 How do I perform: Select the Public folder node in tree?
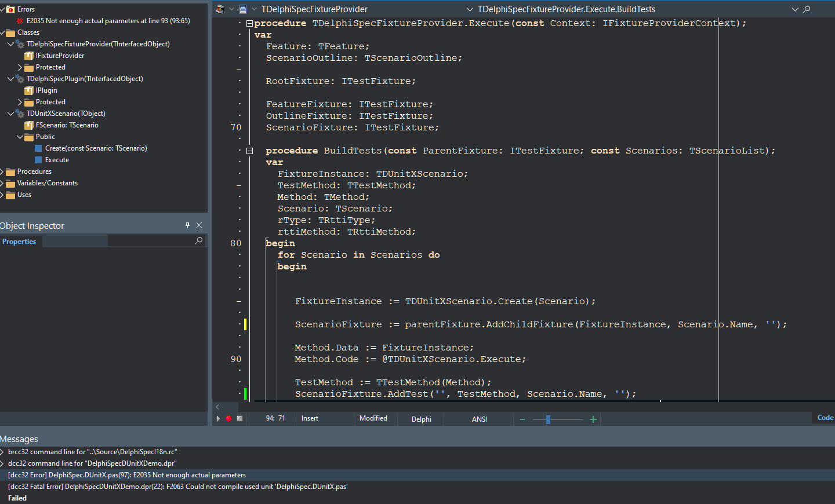(45, 137)
